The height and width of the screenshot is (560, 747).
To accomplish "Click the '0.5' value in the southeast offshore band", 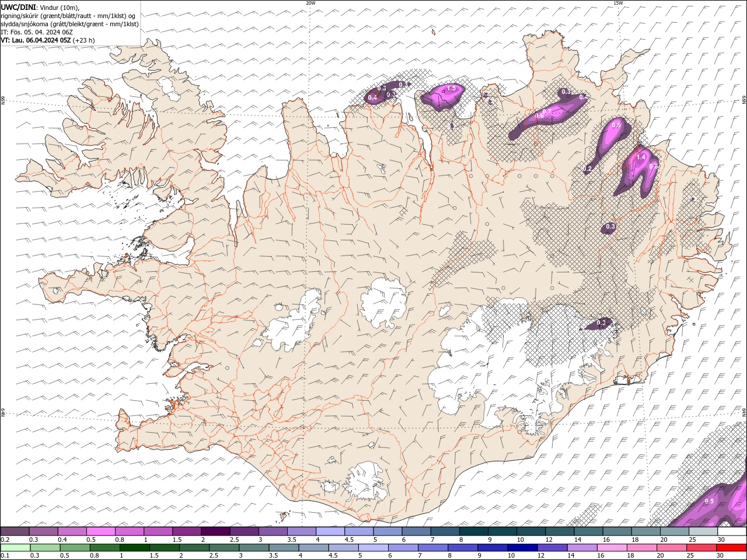I will (709, 501).
